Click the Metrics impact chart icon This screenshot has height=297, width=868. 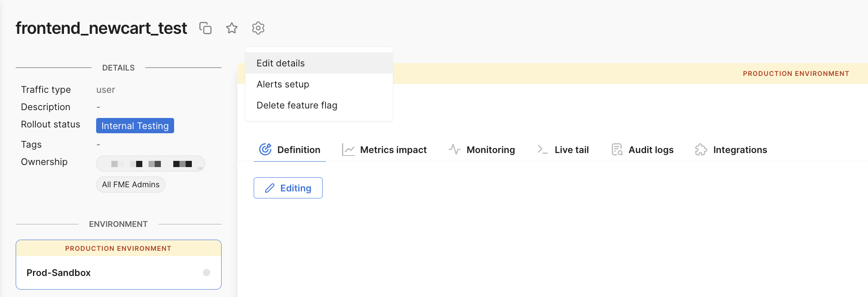[348, 150]
